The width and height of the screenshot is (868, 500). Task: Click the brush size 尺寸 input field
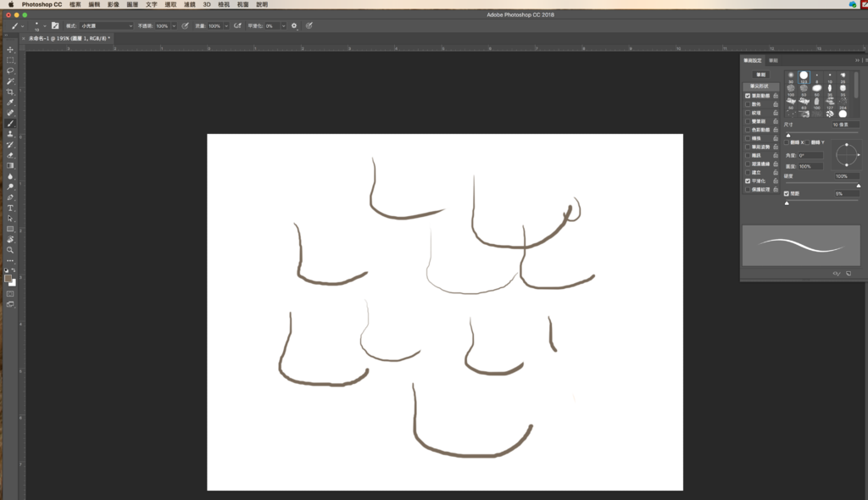(x=844, y=125)
